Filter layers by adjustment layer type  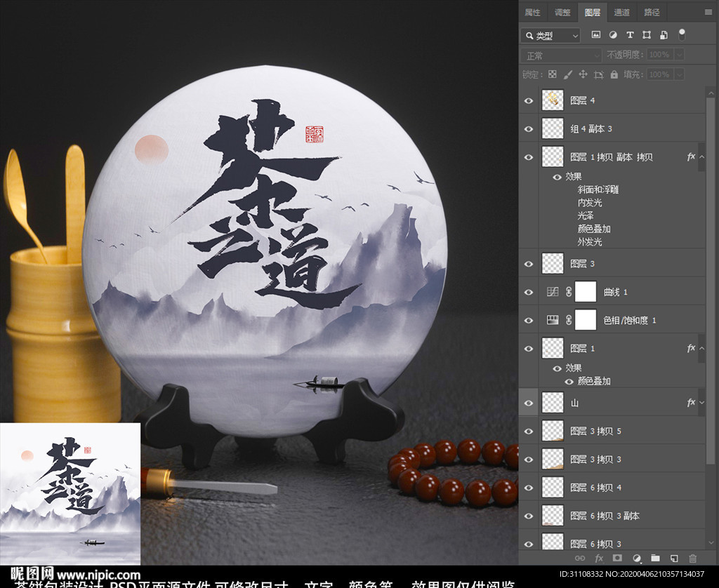pyautogui.click(x=612, y=35)
